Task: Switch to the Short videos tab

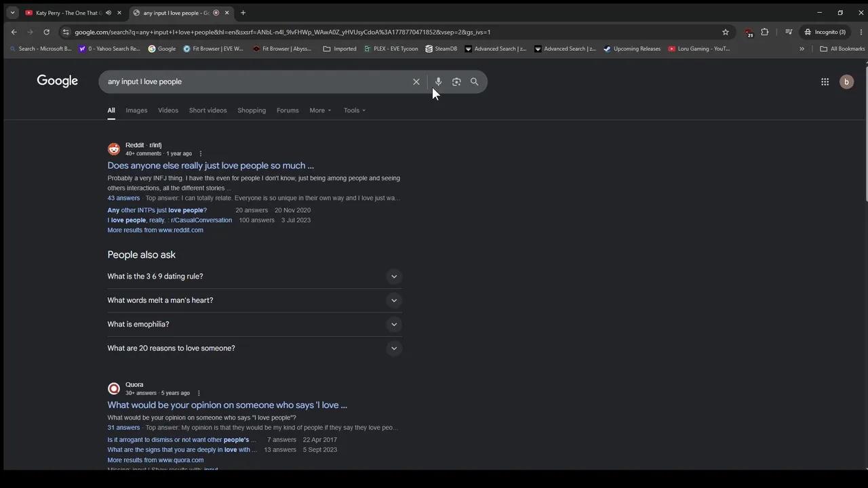Action: coord(208,110)
